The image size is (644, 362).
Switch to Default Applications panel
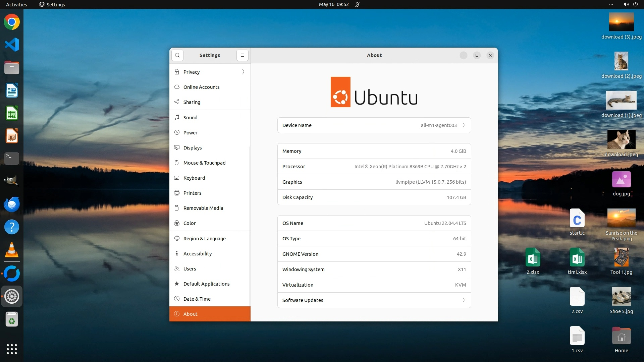206,284
